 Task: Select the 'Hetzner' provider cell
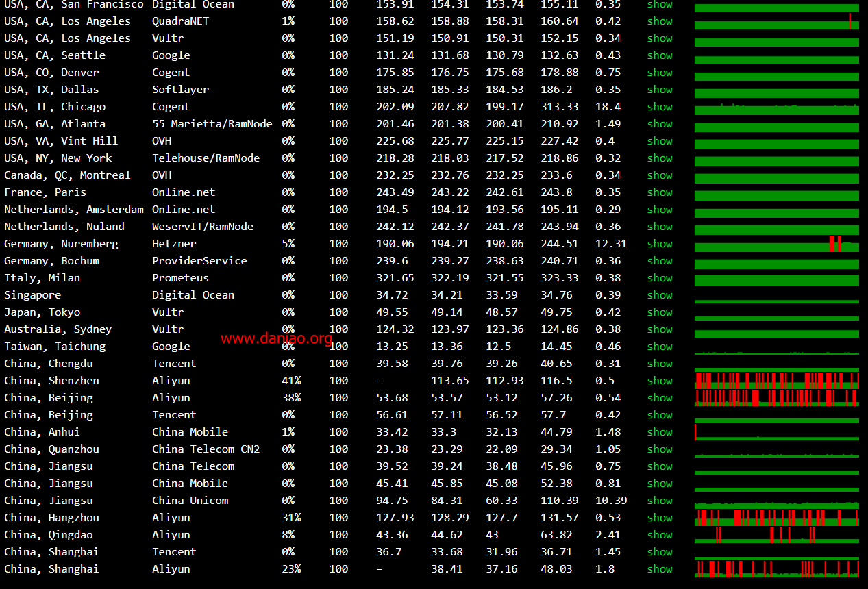(x=174, y=244)
